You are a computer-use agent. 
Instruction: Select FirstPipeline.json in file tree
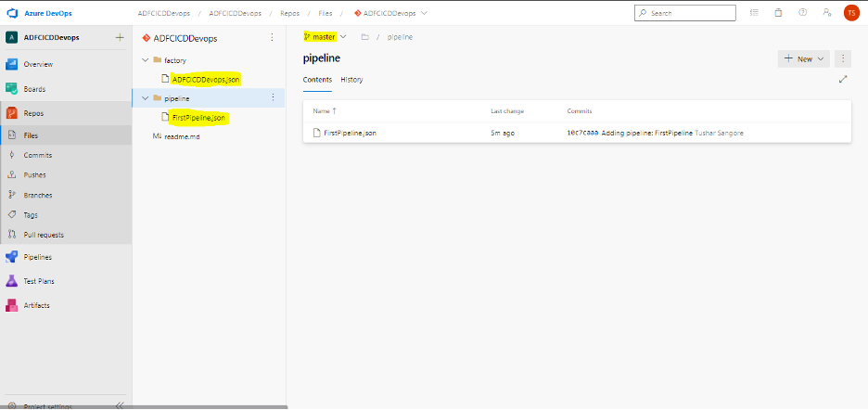(198, 118)
